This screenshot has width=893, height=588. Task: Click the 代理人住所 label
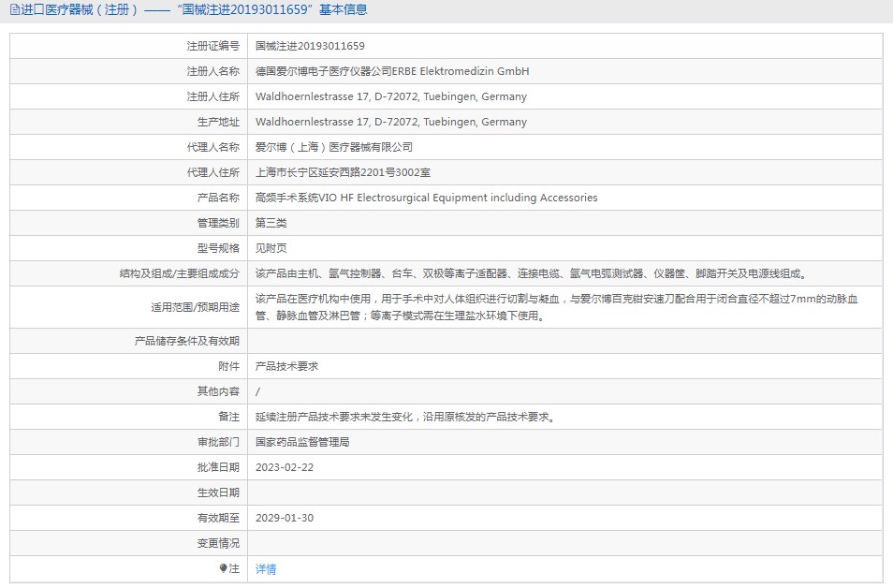tap(213, 172)
